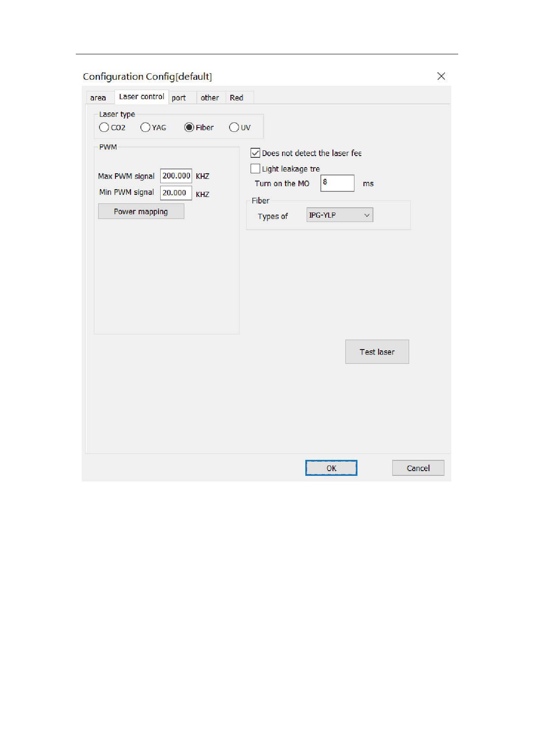Select the Laser control tab
The height and width of the screenshot is (756, 534).
[x=141, y=97]
